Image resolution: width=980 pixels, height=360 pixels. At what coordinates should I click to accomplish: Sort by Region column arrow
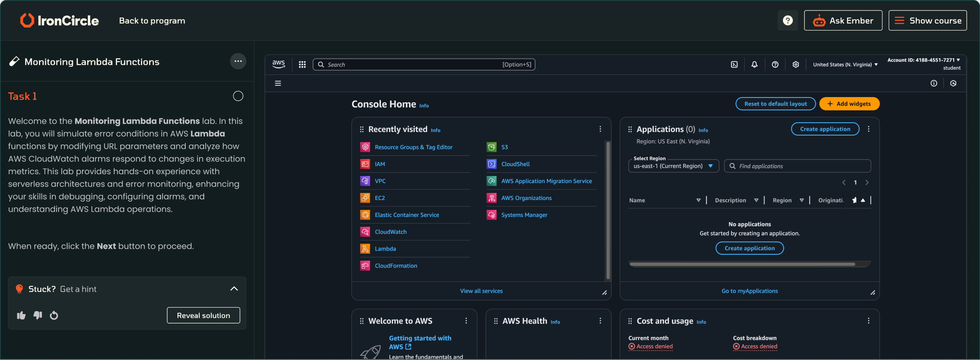[x=802, y=200]
